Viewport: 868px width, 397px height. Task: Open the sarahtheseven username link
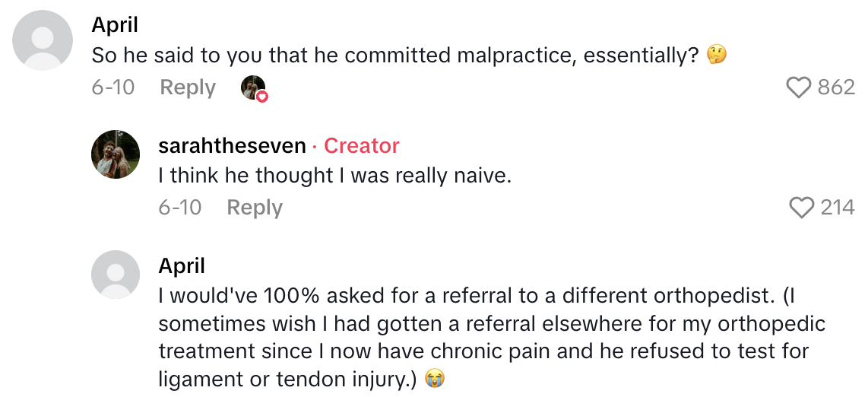pyautogui.click(x=232, y=145)
